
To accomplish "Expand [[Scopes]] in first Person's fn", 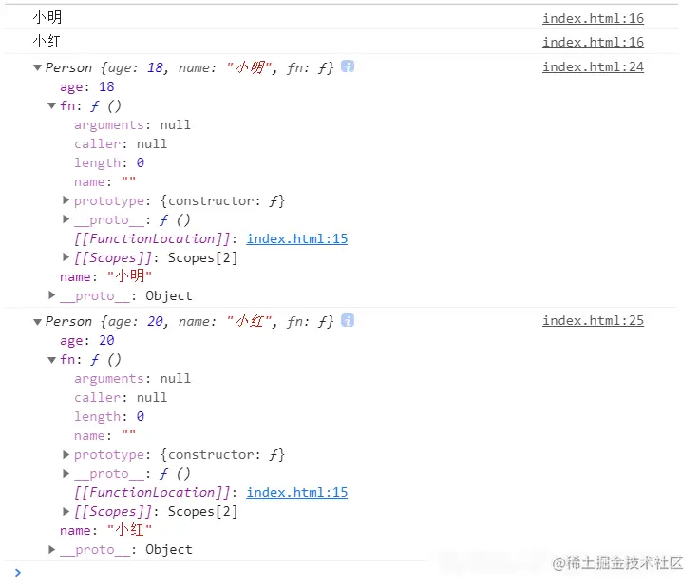I will (66, 257).
